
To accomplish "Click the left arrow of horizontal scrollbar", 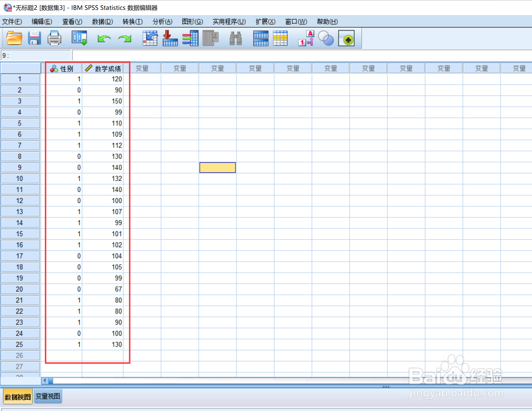I will click(45, 381).
